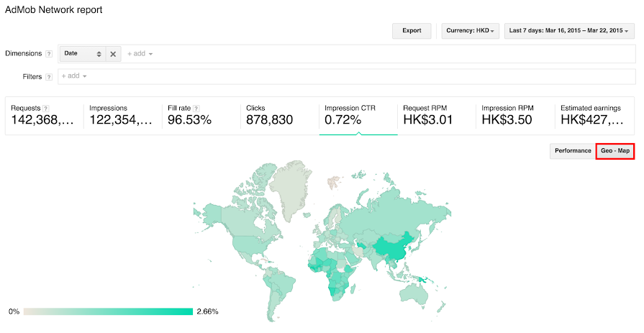The image size is (644, 333).
Task: Expand the Currency: HKD dropdown
Action: click(472, 31)
